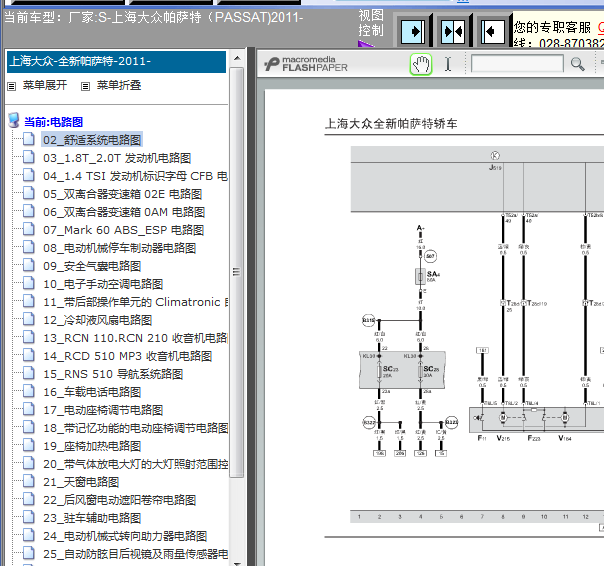Image resolution: width=604 pixels, height=566 pixels.
Task: Open 13_RCN 110.RCN 210 收音机电路图
Action: click(135, 338)
